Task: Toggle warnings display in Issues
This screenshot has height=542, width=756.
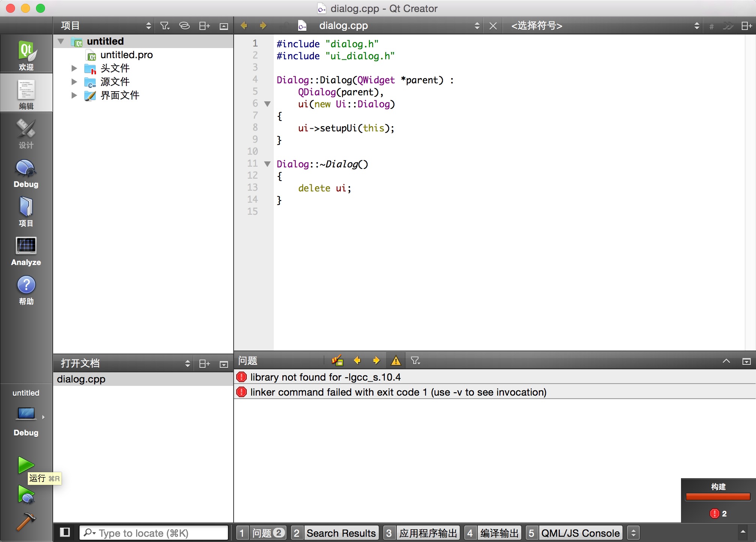Action: coord(396,361)
